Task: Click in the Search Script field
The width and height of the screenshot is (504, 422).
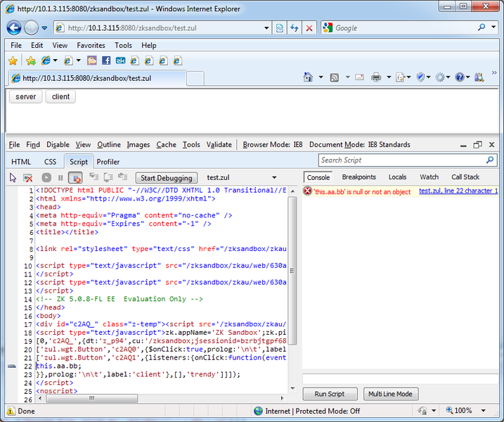Action: point(403,160)
